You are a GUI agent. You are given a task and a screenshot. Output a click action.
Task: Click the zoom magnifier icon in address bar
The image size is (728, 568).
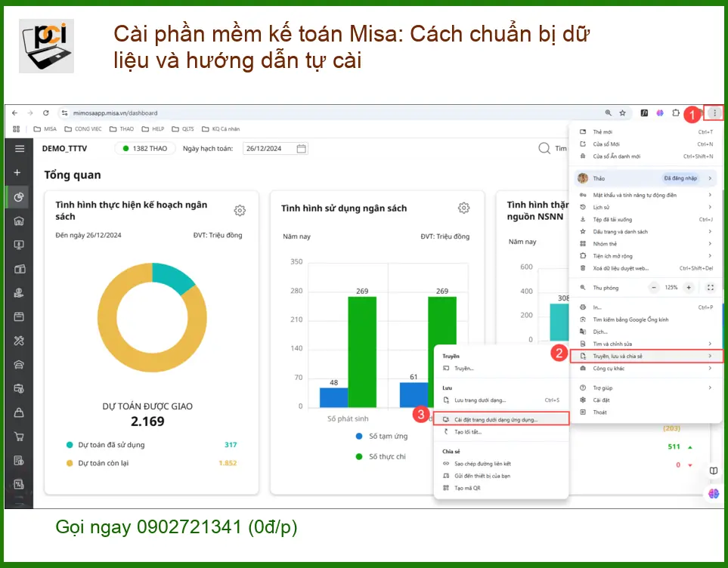(608, 113)
